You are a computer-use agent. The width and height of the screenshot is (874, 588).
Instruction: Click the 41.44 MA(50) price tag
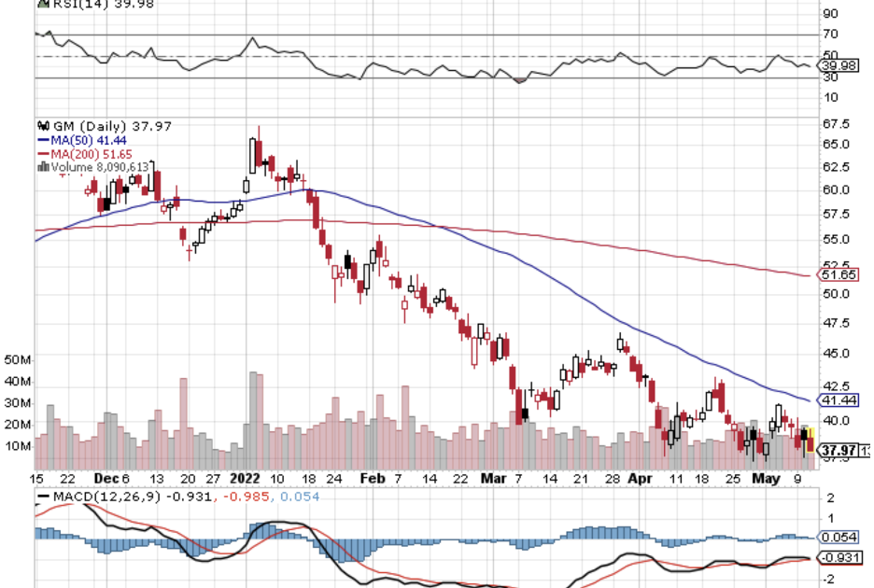tap(833, 399)
